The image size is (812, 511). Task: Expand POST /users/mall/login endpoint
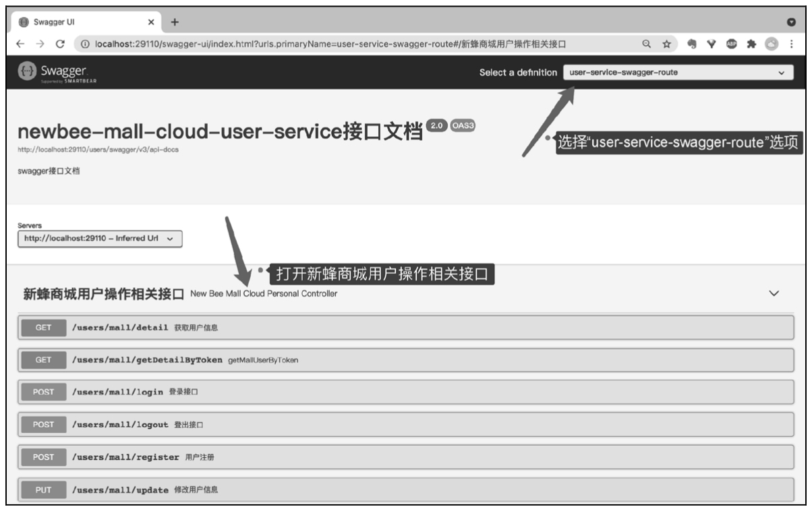(x=405, y=392)
